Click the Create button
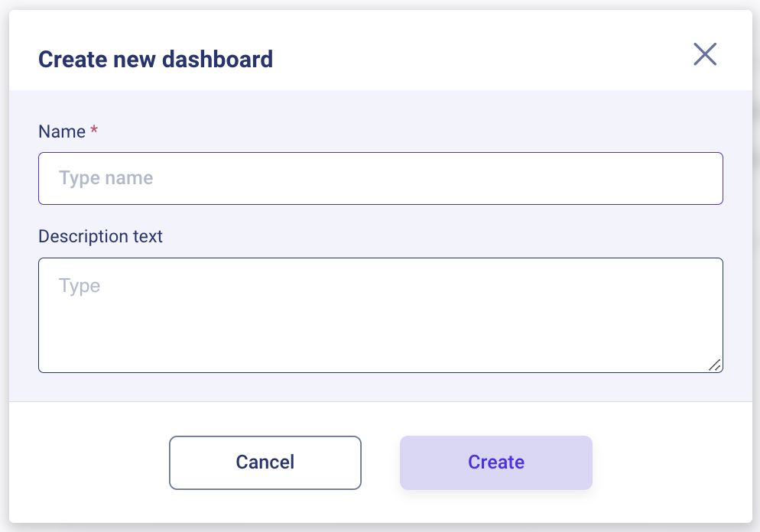Screen dimensions: 760x532 point(495,462)
